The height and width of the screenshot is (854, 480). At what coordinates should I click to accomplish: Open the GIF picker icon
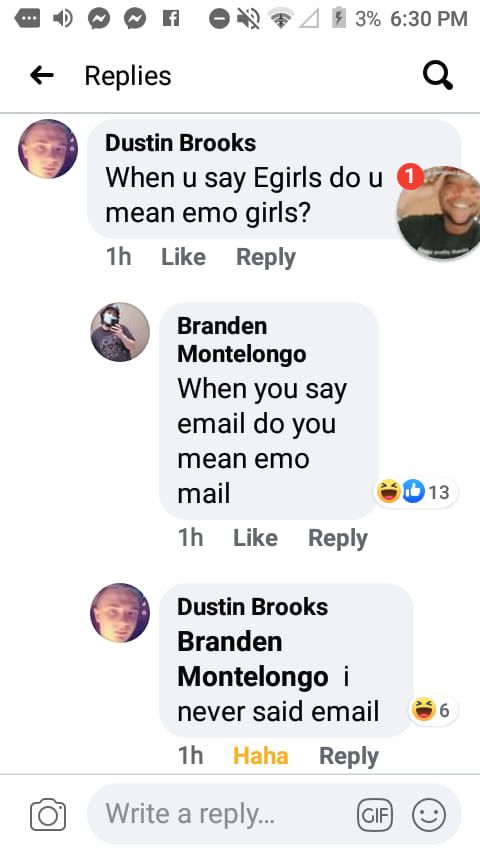click(x=374, y=815)
